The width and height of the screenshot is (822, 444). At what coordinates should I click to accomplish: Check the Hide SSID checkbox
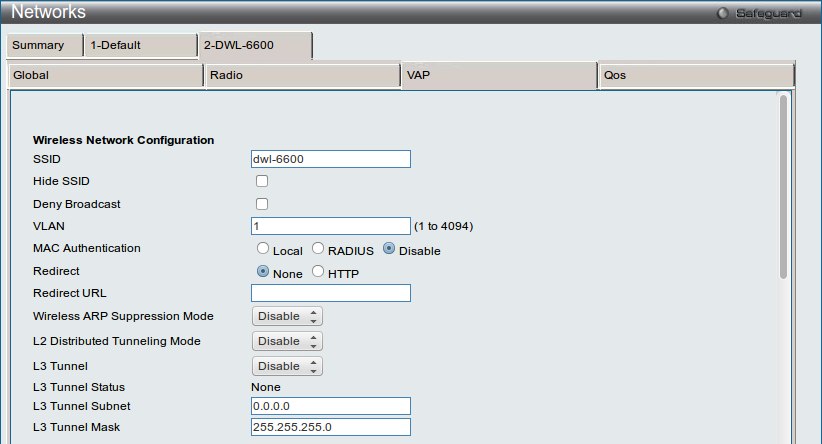pos(262,181)
